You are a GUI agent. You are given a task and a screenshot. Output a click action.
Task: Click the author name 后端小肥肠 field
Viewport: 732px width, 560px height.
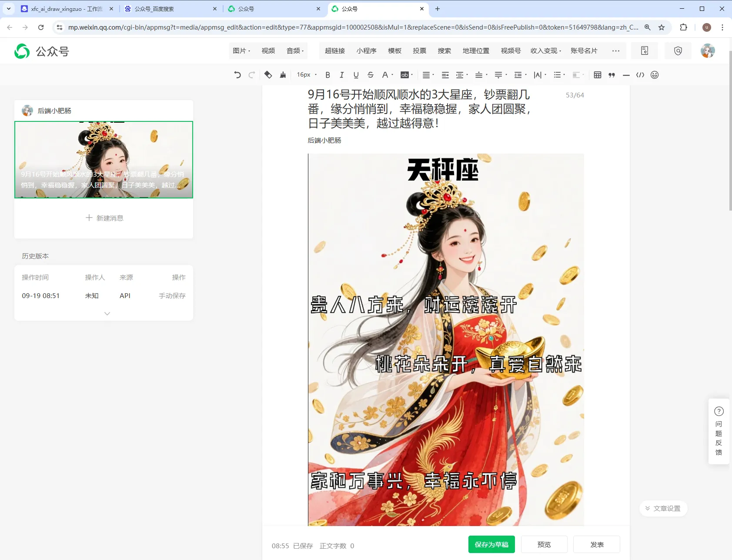point(324,141)
